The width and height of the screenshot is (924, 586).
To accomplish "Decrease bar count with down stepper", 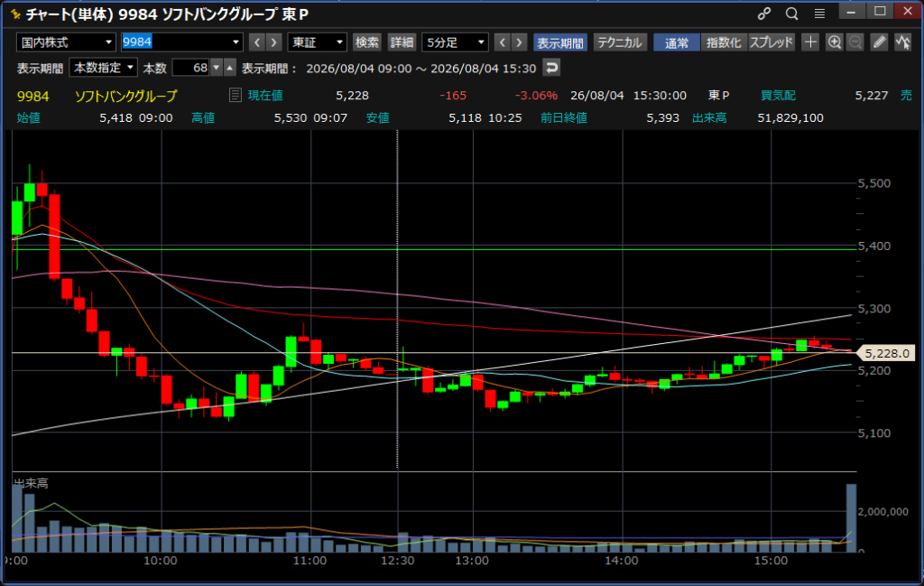I will click(x=217, y=68).
